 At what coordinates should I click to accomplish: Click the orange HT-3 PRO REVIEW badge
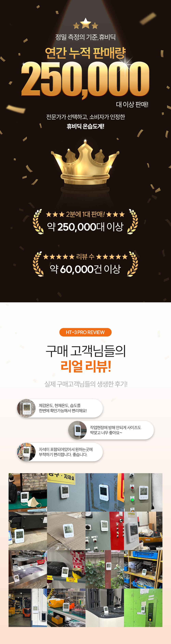(x=85, y=332)
